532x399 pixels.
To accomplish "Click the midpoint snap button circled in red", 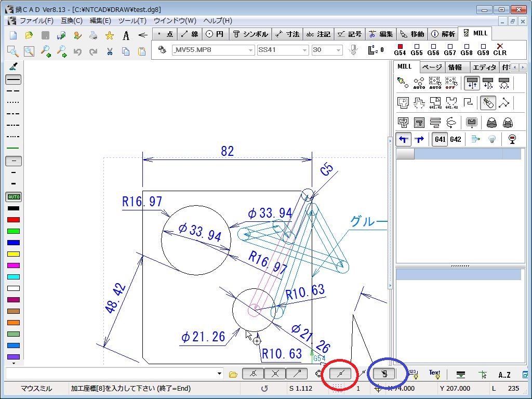I will point(340,374).
